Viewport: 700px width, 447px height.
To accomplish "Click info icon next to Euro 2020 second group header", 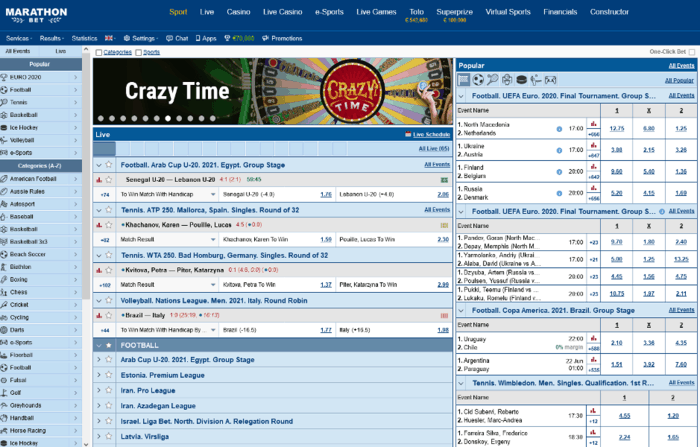I will point(662,212).
